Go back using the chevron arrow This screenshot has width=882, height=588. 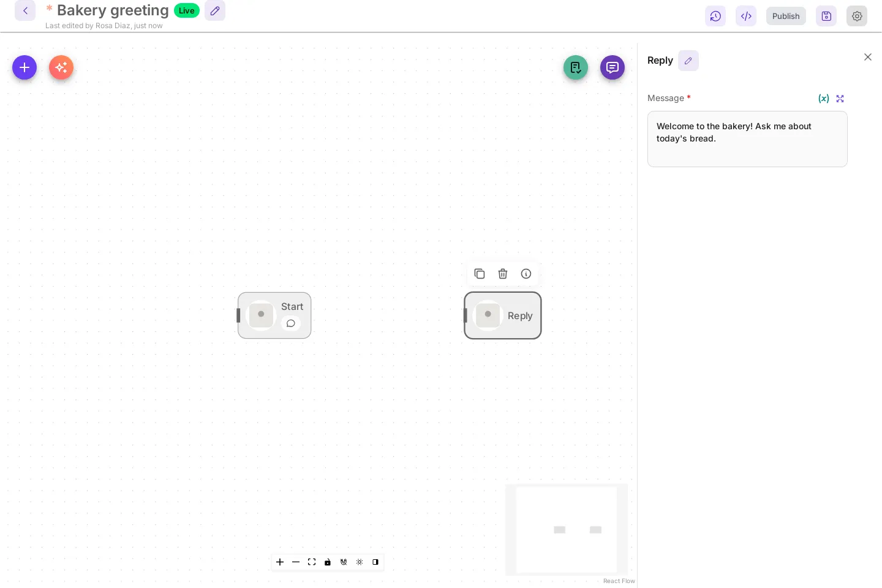tap(25, 10)
